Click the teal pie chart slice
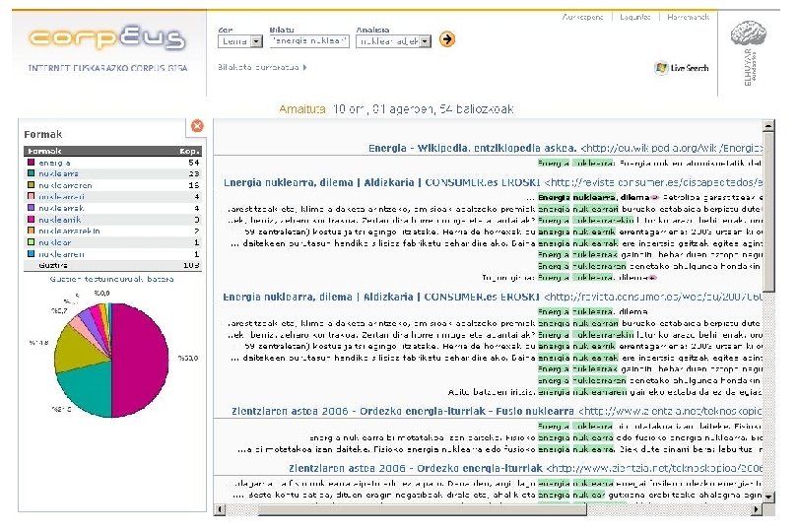Image resolution: width=798 pixels, height=532 pixels. pos(87,389)
